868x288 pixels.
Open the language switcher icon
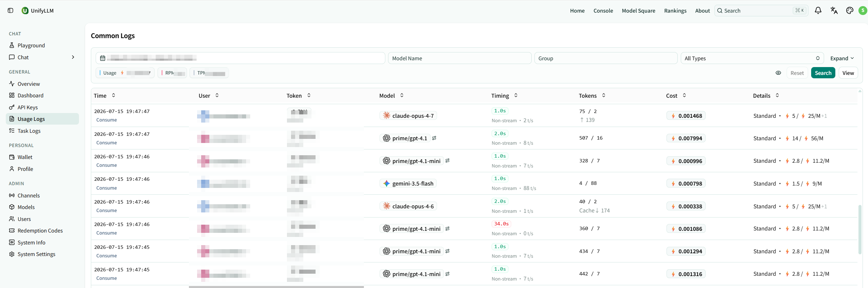point(834,11)
